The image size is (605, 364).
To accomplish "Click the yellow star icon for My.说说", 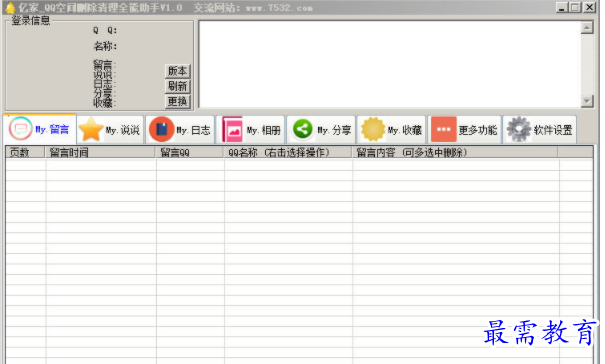I will pyautogui.click(x=91, y=129).
